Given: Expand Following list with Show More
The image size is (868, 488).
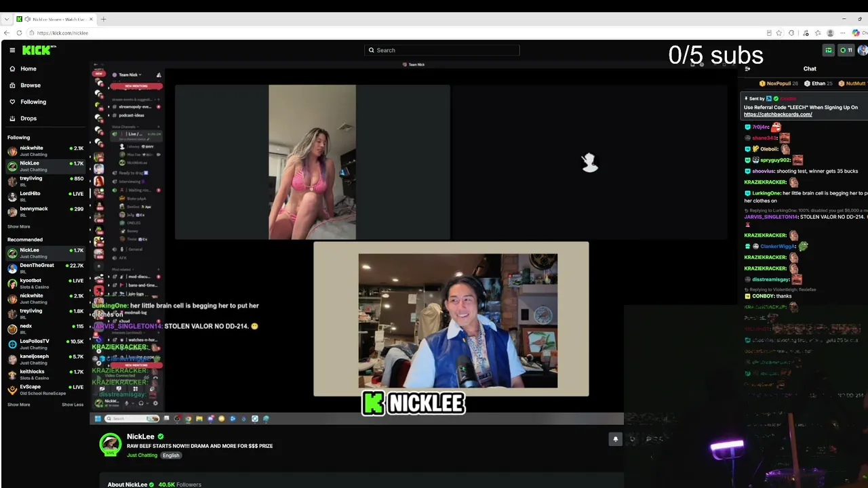Looking at the screenshot, I should [19, 226].
